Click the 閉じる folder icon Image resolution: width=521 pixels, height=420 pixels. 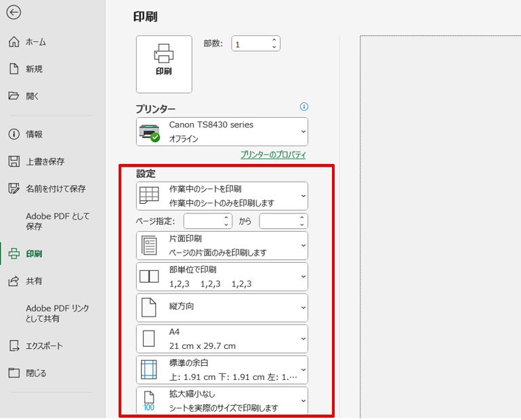click(14, 373)
